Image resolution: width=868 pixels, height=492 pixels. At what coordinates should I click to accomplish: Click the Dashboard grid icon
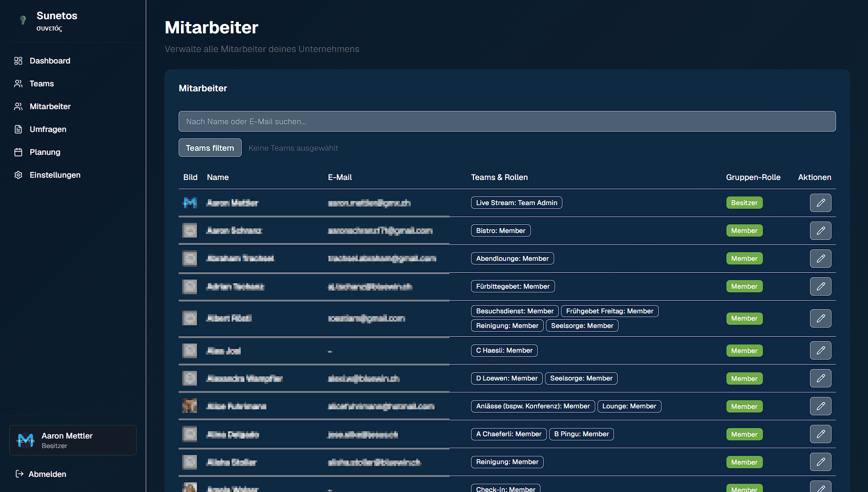click(x=18, y=61)
